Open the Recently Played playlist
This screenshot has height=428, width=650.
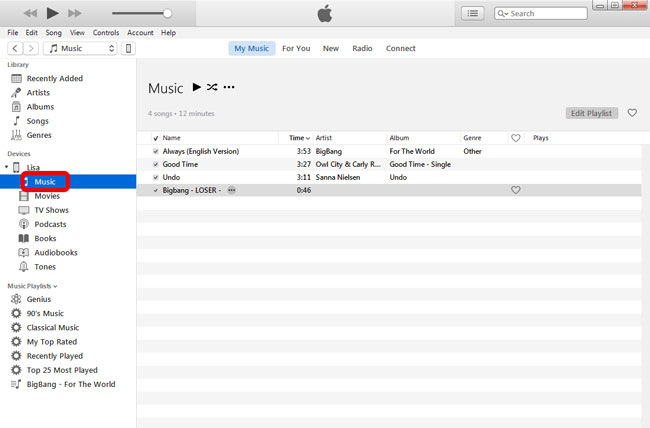coord(55,356)
